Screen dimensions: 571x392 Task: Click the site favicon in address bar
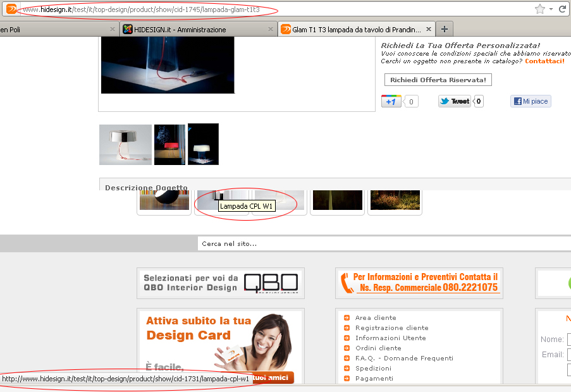11,9
